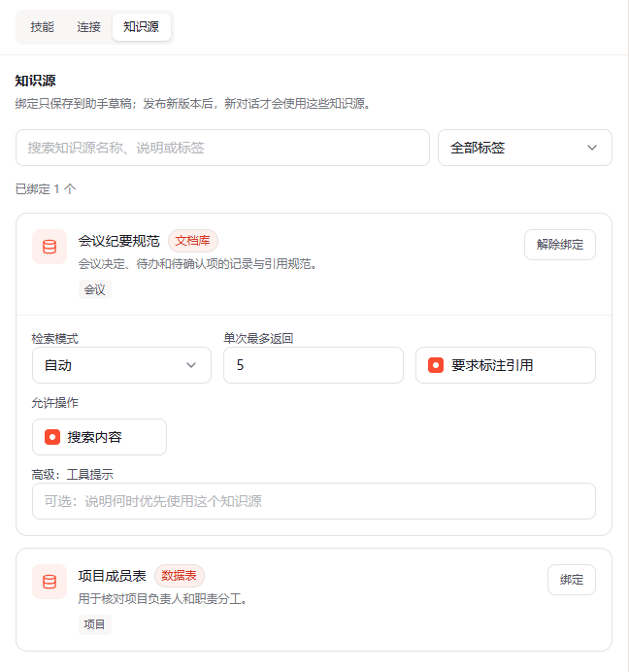
Task: Toggle the 搜索内容 permission checkbox
Action: click(x=52, y=437)
